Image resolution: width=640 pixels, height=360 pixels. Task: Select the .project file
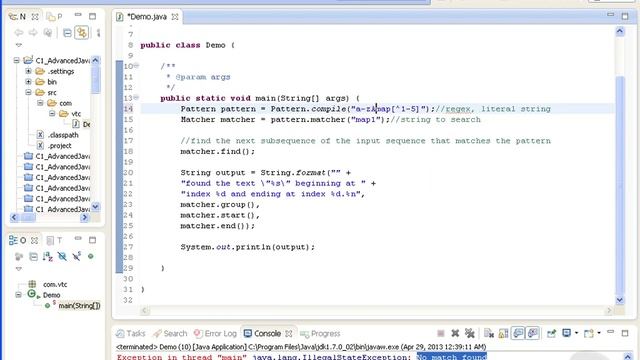click(54, 145)
